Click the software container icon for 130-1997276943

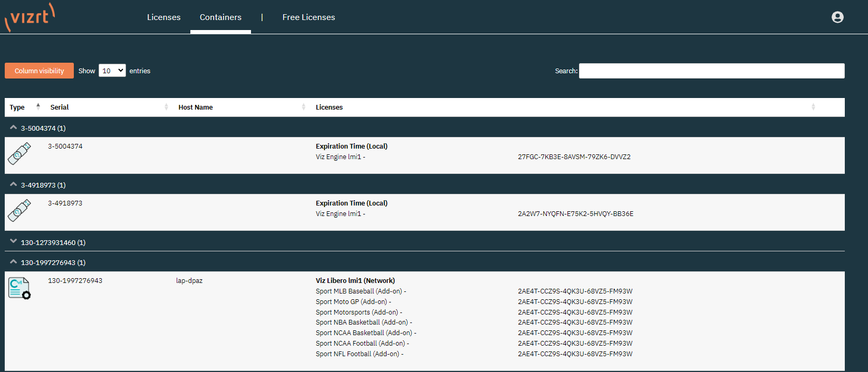(x=20, y=289)
